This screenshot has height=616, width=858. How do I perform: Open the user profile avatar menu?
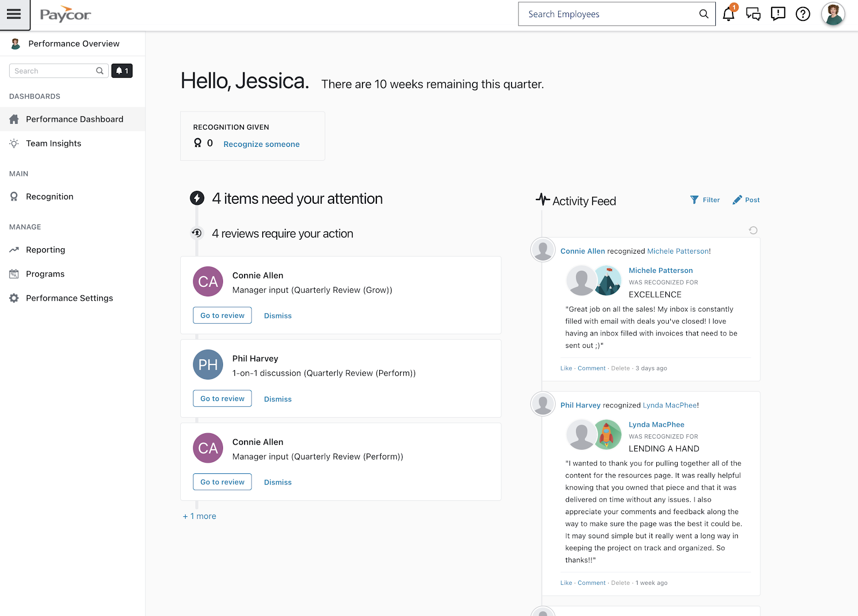[833, 14]
